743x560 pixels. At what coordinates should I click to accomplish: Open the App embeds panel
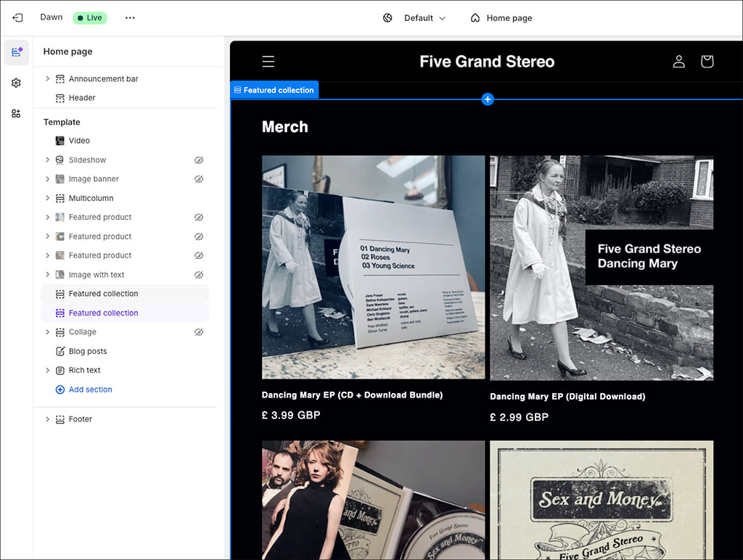[x=16, y=113]
